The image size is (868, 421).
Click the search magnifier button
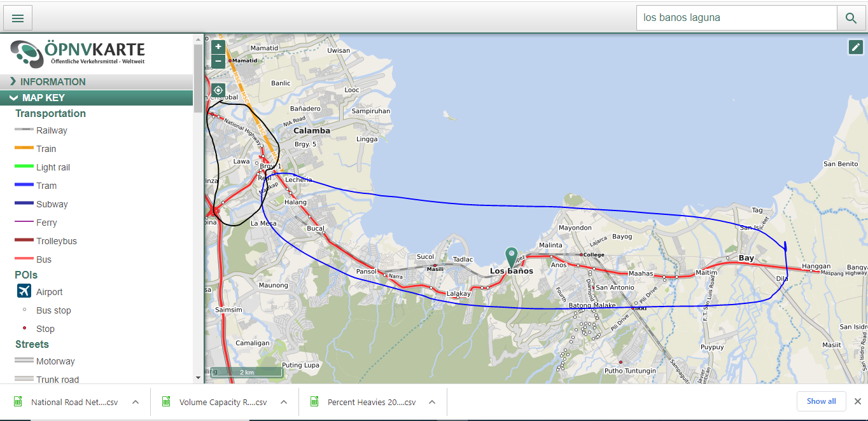(851, 18)
